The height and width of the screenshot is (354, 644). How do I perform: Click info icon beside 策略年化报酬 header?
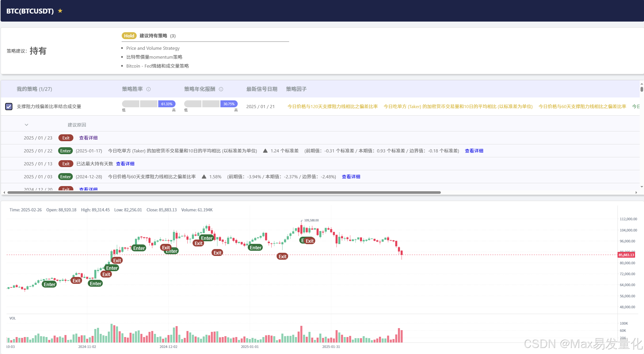[221, 89]
